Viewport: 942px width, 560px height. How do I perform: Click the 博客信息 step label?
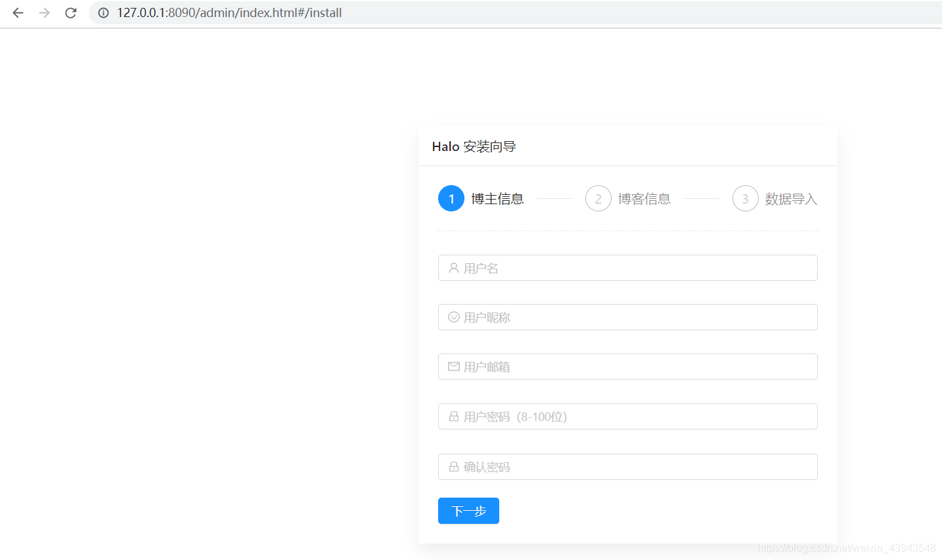click(x=644, y=199)
